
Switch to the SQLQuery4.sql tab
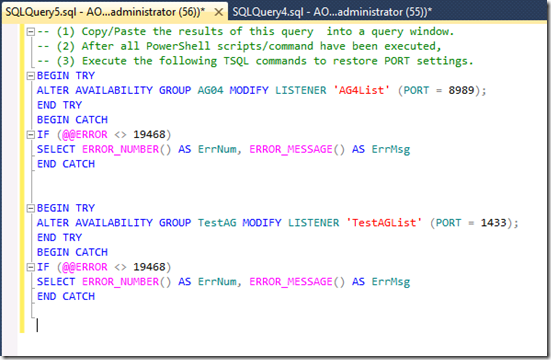coord(332,12)
